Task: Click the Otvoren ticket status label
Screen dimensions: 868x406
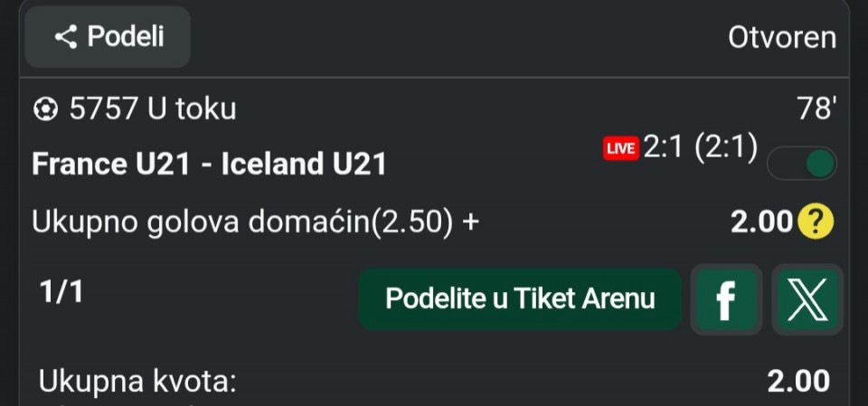Action: pyautogui.click(x=782, y=38)
